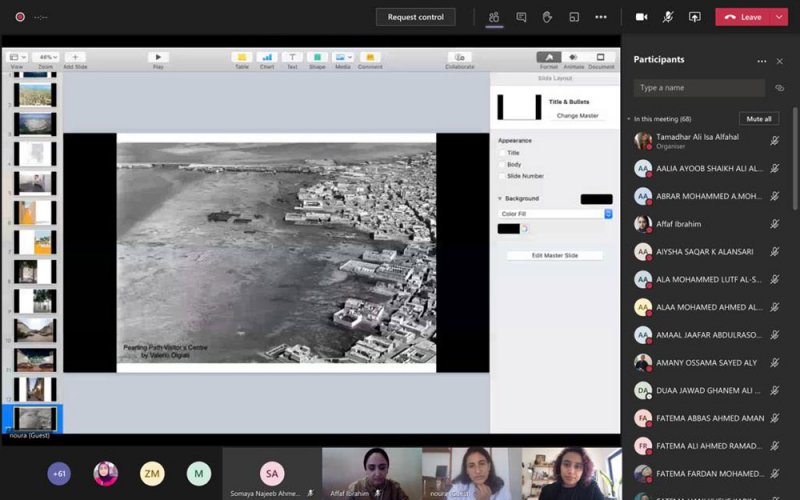Toggle mic icon for ALA MOHAMMED LUTF
This screenshot has height=500, width=800.
pyautogui.click(x=774, y=279)
